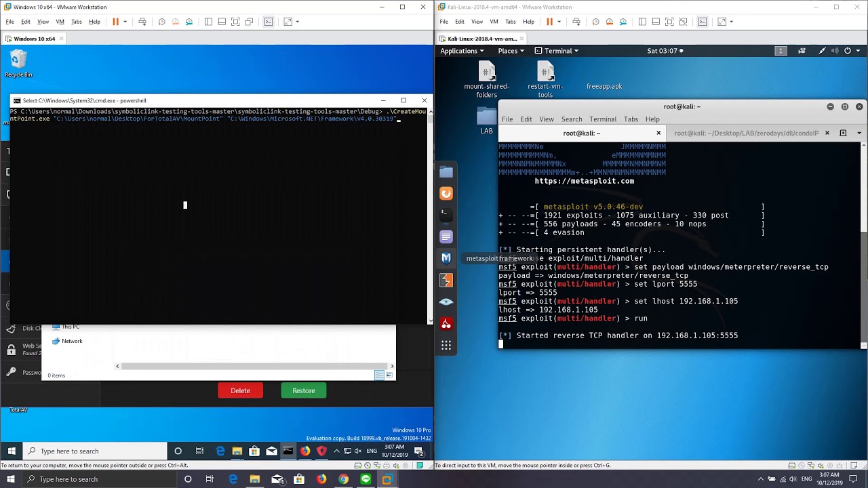
Task: Open Terminal menu in Kali terminal window
Action: (x=603, y=119)
